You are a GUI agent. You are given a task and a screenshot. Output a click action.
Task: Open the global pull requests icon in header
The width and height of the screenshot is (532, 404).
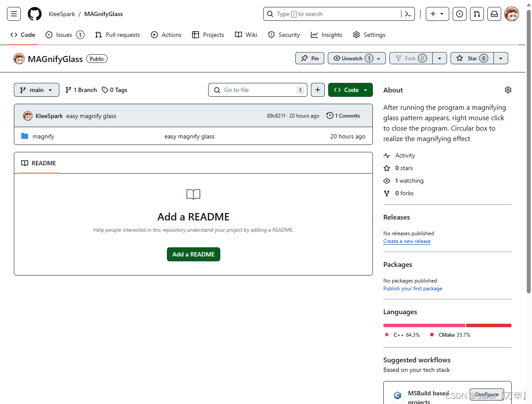coord(477,14)
